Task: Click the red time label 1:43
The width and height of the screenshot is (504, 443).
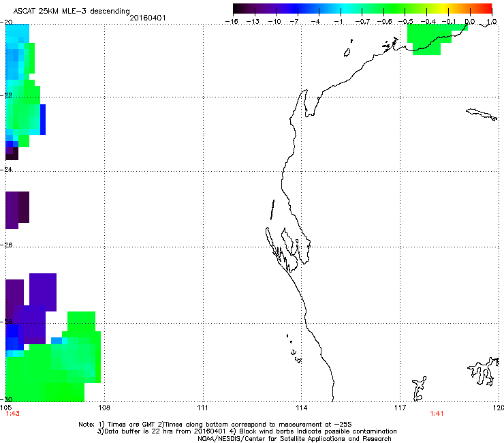Action: 12,414
